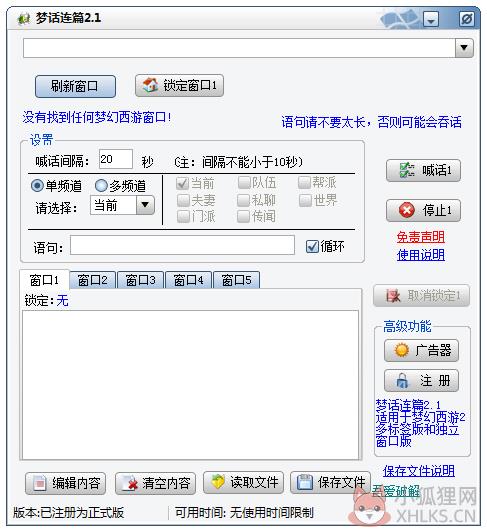Image resolution: width=487 pixels, height=532 pixels.
Task: Click the sun icon on 广告器
Action: [x=402, y=350]
